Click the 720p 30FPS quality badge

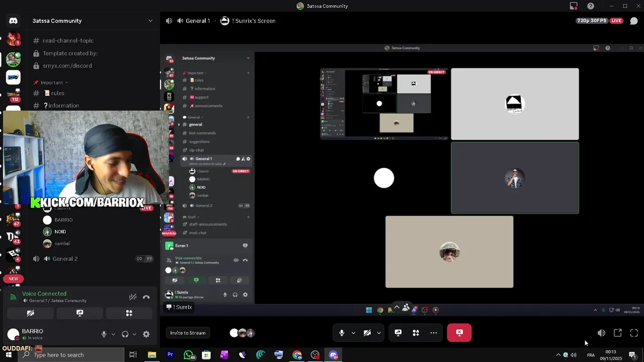pyautogui.click(x=592, y=21)
